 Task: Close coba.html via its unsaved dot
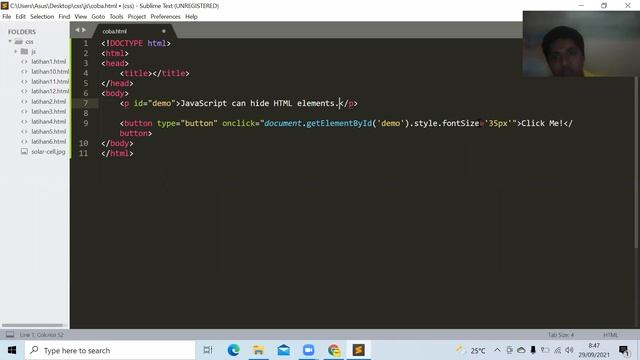164,31
